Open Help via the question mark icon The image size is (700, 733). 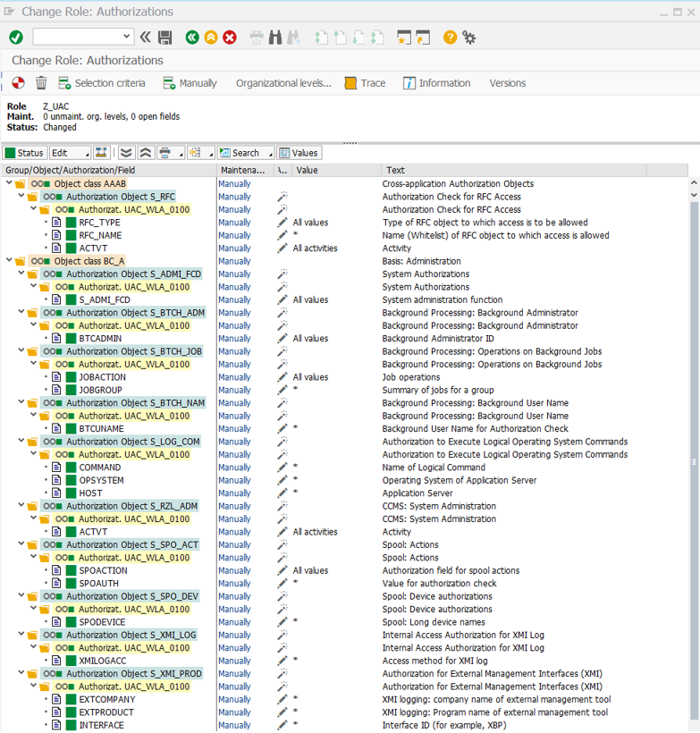450,37
